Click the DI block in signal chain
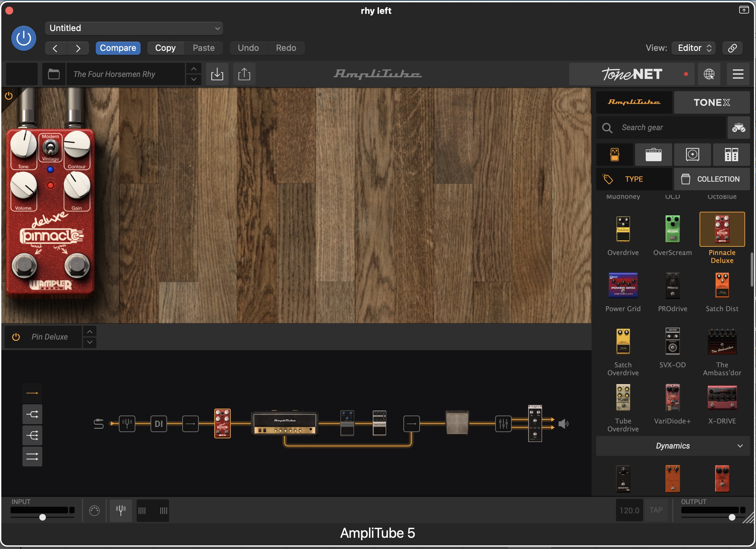The image size is (756, 549). point(159,424)
